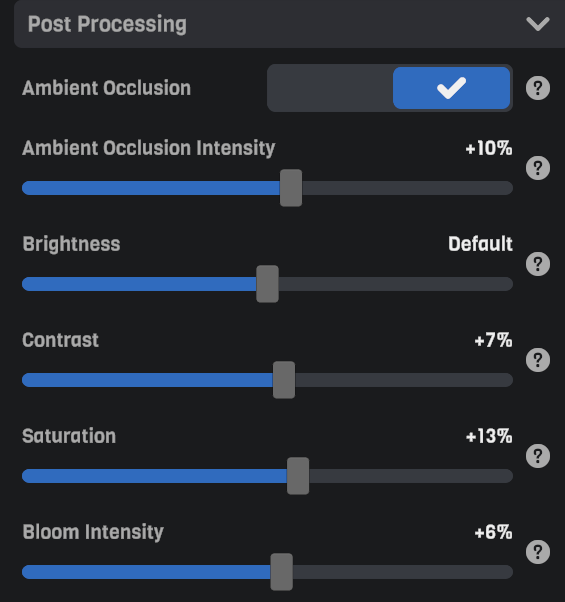View the Contrast help tooltip icon
565x602 pixels.
click(x=538, y=360)
